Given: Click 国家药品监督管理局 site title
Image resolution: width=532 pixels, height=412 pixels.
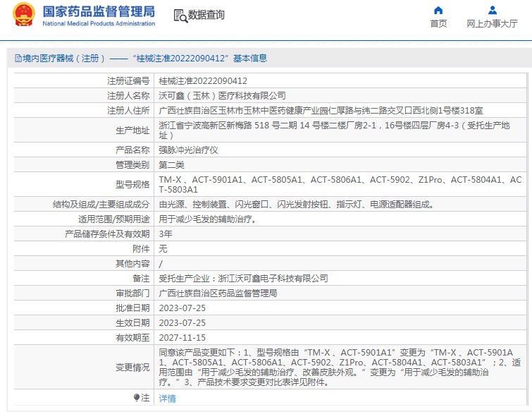Looking at the screenshot, I should tap(99, 11).
